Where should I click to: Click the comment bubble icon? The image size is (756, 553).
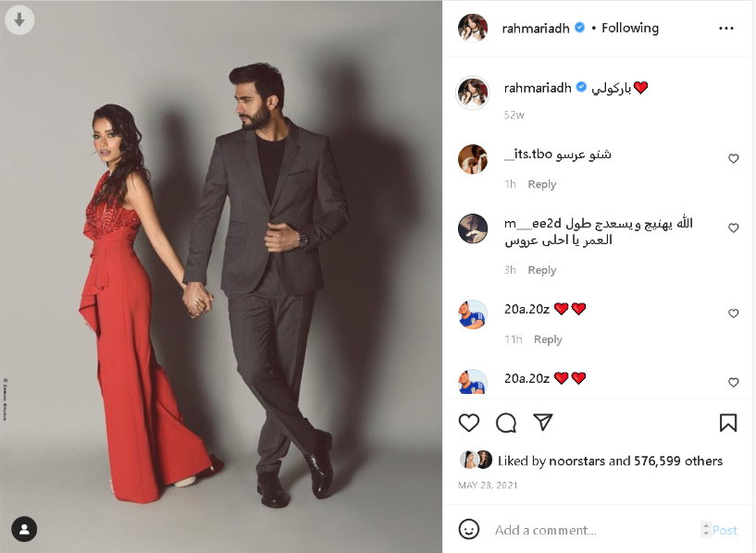click(x=506, y=423)
